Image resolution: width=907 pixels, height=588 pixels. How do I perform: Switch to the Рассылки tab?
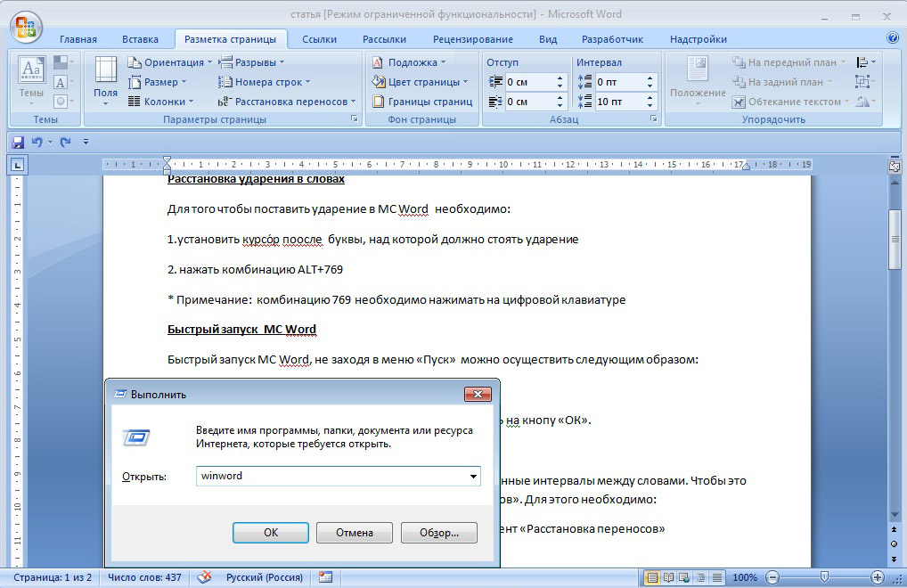pyautogui.click(x=384, y=39)
